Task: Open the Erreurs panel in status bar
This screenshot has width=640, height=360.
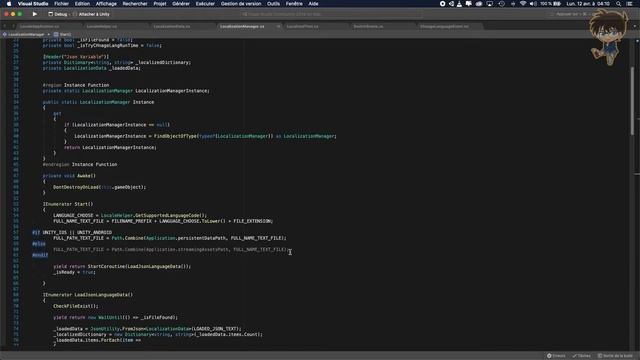Action: [x=556, y=356]
